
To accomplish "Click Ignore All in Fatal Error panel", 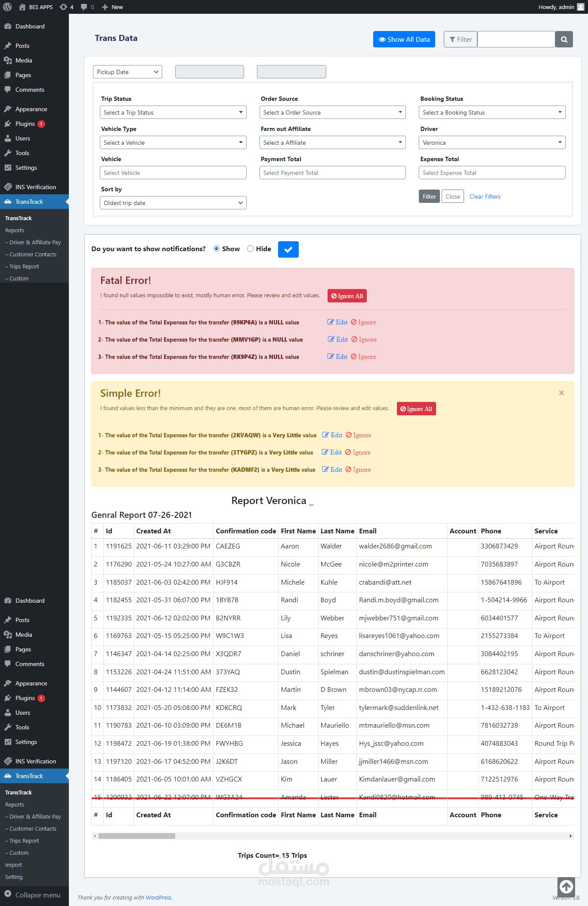I will 347,296.
